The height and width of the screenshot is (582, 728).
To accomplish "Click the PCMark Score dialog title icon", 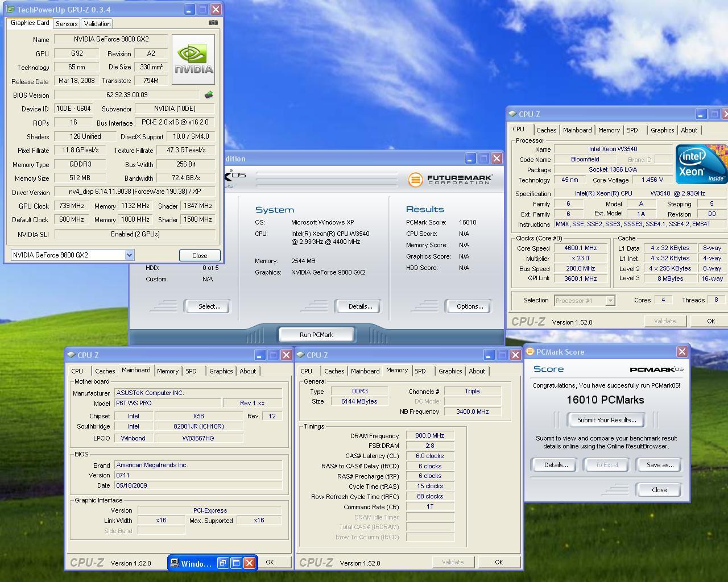I will [530, 351].
